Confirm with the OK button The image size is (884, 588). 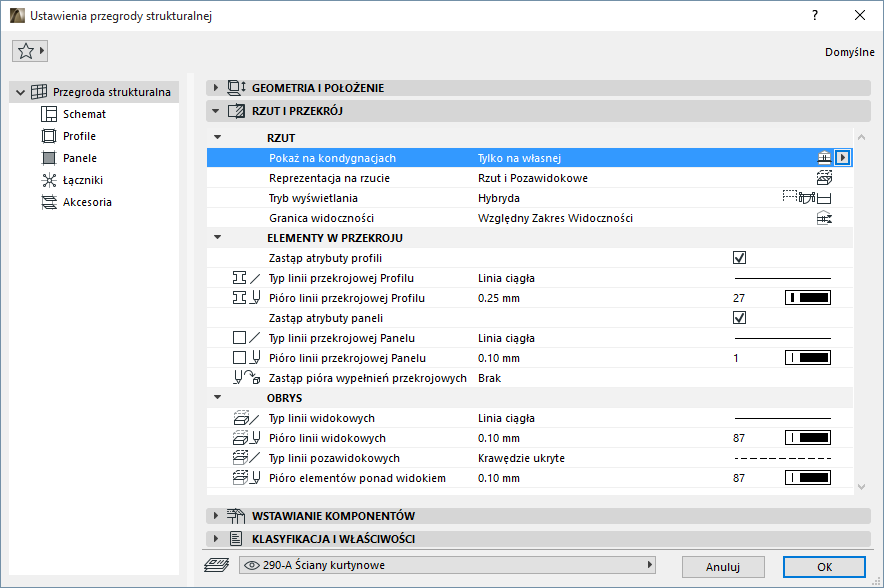click(x=824, y=567)
